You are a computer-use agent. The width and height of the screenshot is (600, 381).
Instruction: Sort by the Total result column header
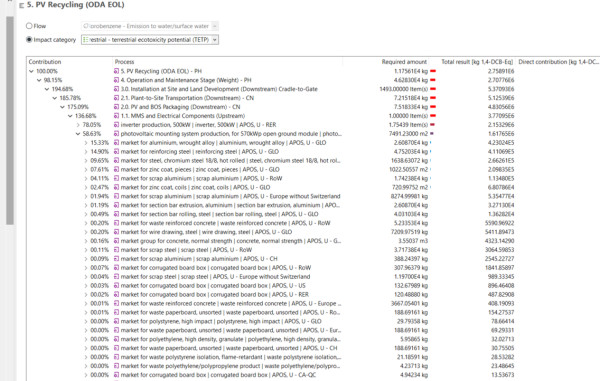477,62
